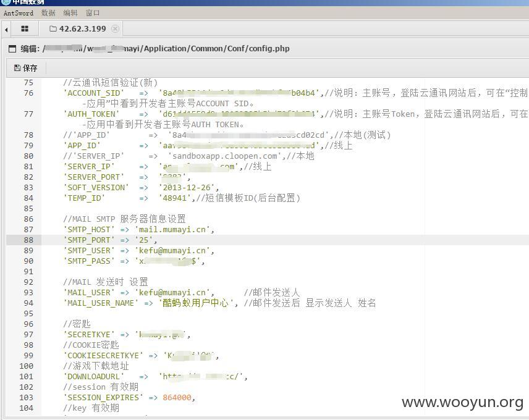Open the 窗口 menu
Image resolution: width=529 pixels, height=420 pixels.
(x=93, y=13)
